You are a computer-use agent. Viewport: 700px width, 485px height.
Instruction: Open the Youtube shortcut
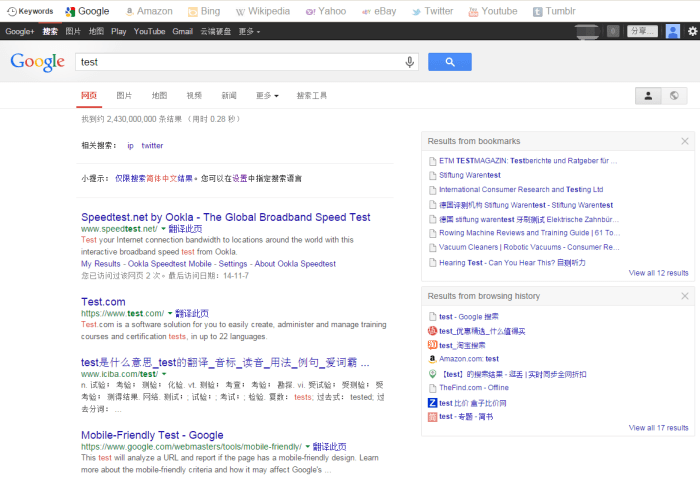(493, 11)
